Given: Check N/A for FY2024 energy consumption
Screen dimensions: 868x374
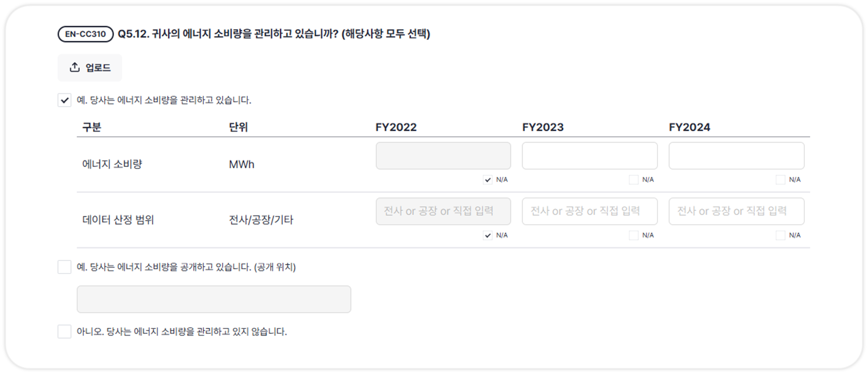Looking at the screenshot, I should point(780,180).
